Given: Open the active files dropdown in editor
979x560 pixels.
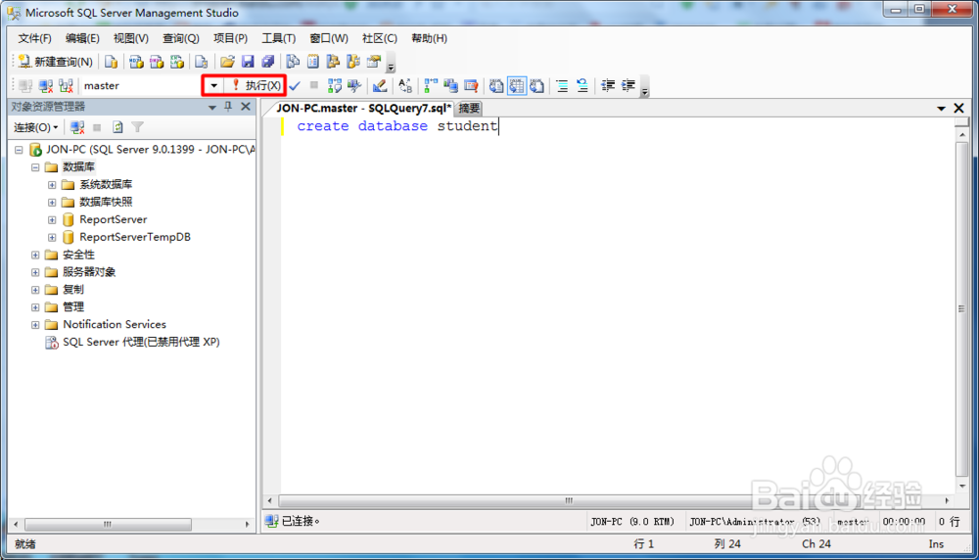Looking at the screenshot, I should pyautogui.click(x=941, y=109).
